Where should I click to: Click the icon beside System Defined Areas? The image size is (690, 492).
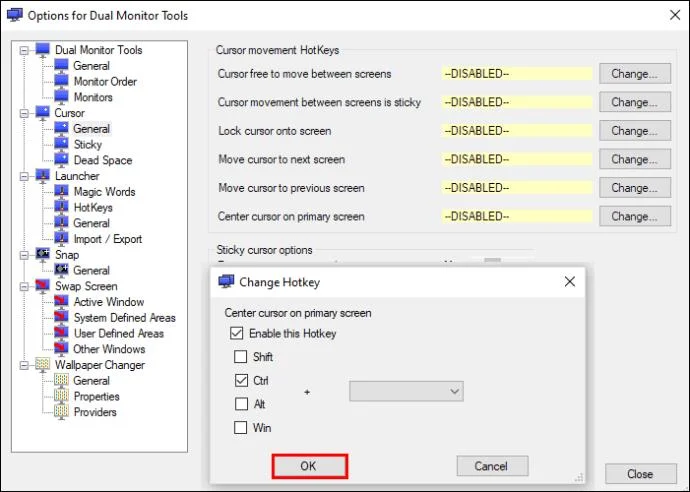pyautogui.click(x=61, y=317)
